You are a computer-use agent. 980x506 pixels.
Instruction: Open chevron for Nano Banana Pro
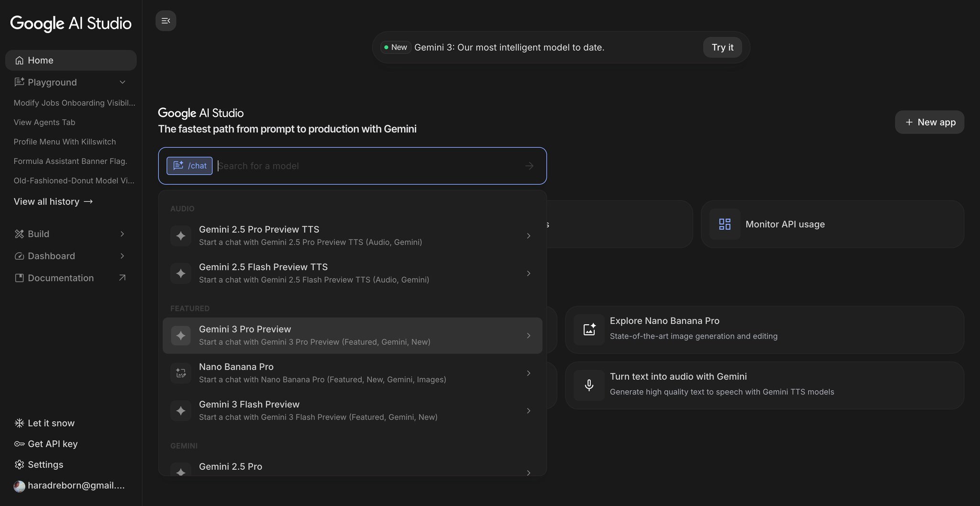click(528, 373)
